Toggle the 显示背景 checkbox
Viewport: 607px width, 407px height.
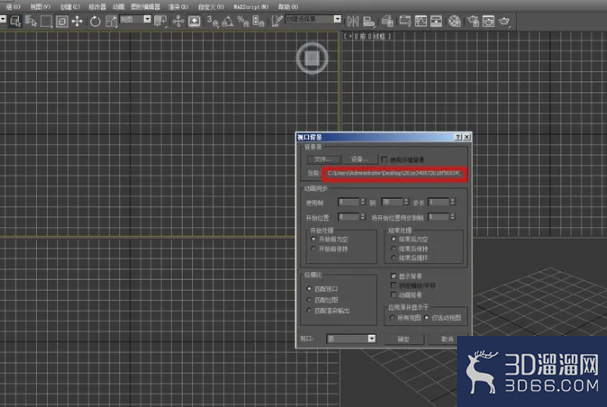coord(394,276)
